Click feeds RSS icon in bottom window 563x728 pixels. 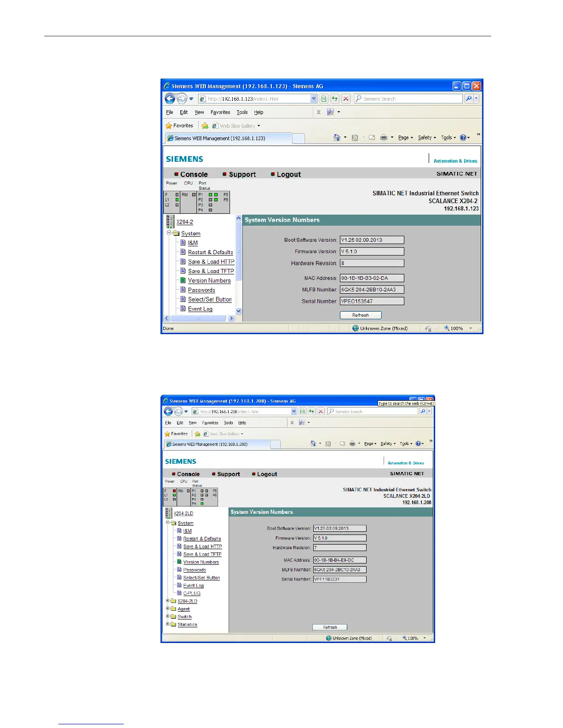(x=328, y=444)
